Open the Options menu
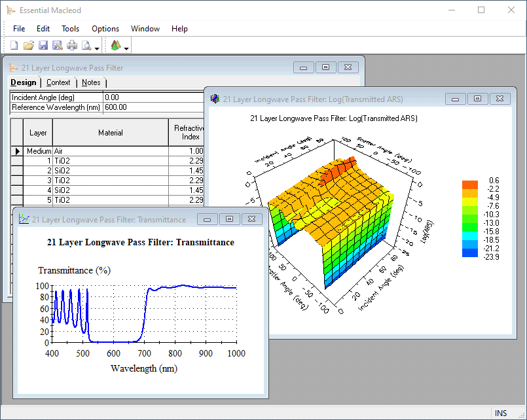The image size is (527, 420). (105, 29)
